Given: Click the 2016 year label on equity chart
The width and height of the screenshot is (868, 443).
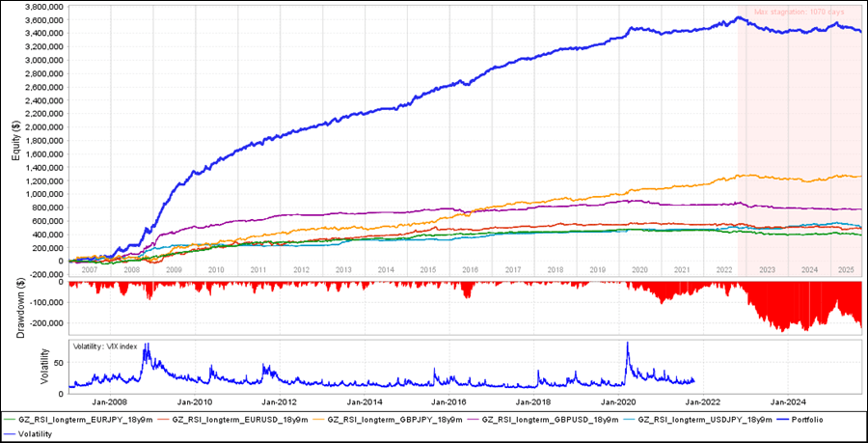Looking at the screenshot, I should [471, 270].
